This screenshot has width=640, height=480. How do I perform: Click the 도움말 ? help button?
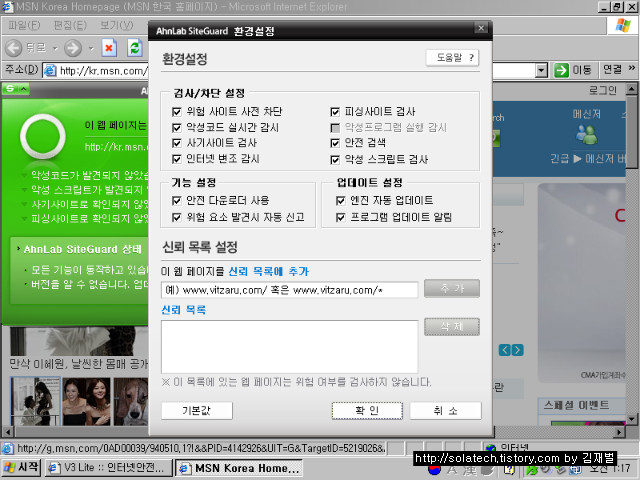452,58
